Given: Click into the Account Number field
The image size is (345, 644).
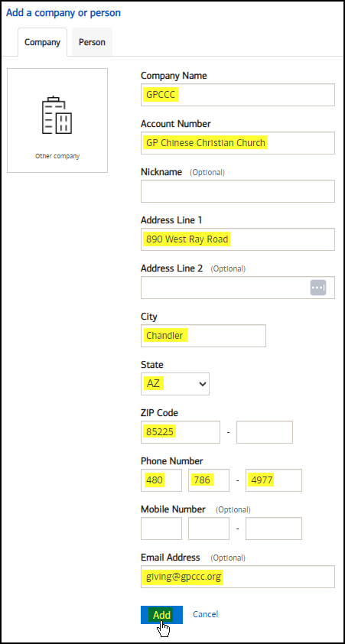Looking at the screenshot, I should 238,143.
